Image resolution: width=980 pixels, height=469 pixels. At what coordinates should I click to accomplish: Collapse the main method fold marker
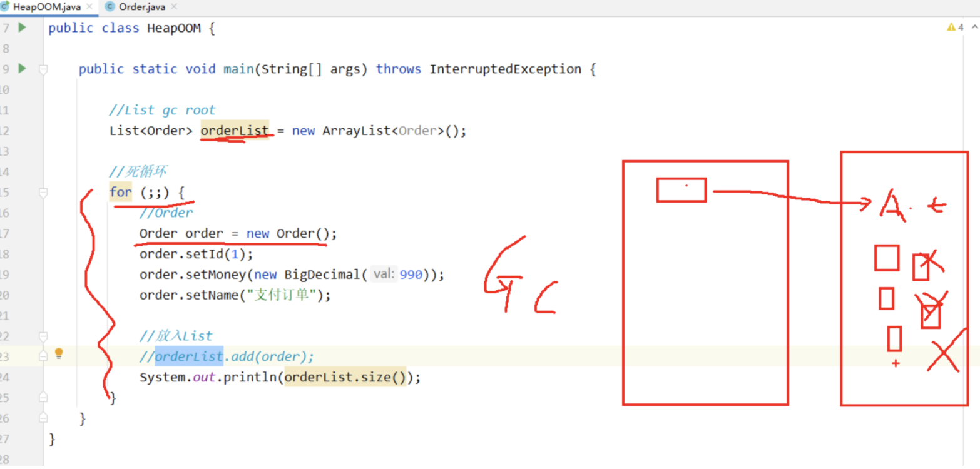(43, 69)
